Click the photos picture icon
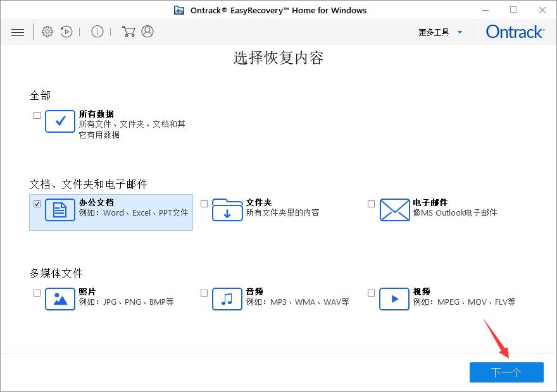 click(x=60, y=299)
